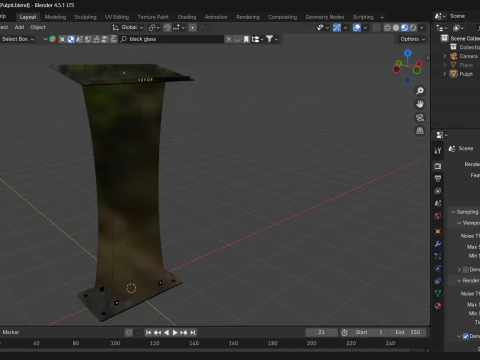Open the viewport shading options dropdown arrow
Image resolution: width=480 pixels, height=360 pixels.
click(x=422, y=28)
